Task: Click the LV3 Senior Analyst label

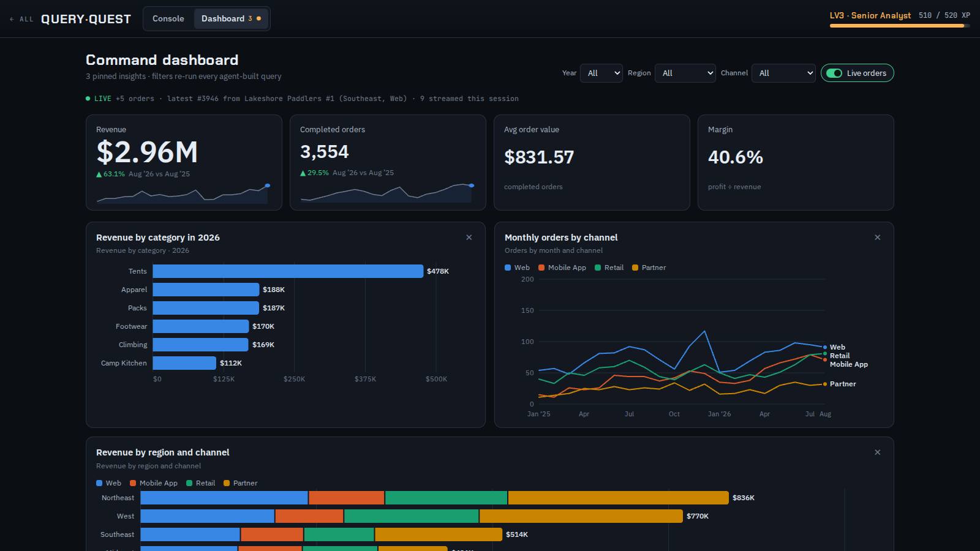Action: 870,15
